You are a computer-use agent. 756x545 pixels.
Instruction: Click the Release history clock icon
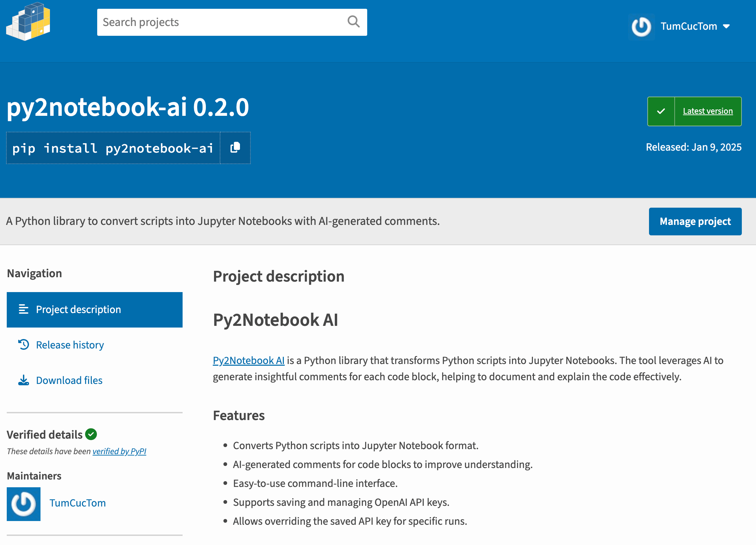[x=24, y=344]
